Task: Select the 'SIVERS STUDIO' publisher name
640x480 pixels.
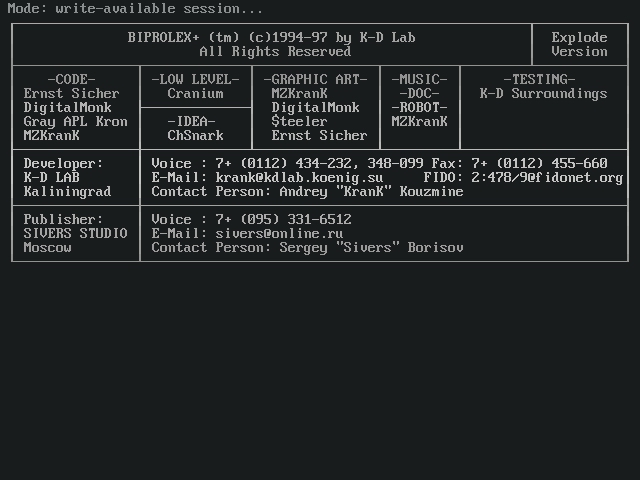Action: pos(76,233)
